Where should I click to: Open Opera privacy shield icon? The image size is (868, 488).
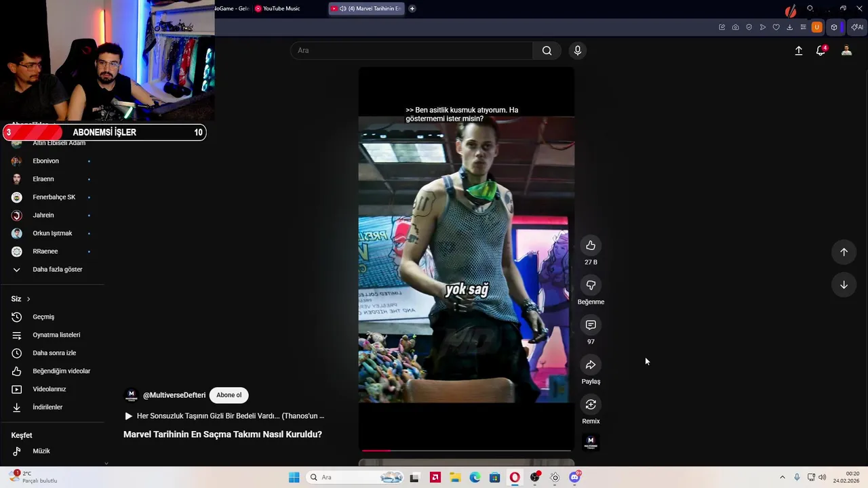(x=749, y=27)
